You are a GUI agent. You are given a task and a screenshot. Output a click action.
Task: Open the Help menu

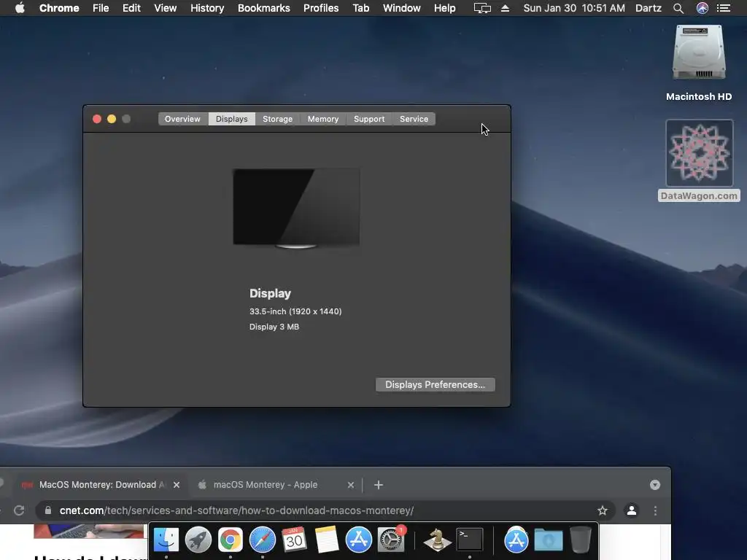click(444, 8)
